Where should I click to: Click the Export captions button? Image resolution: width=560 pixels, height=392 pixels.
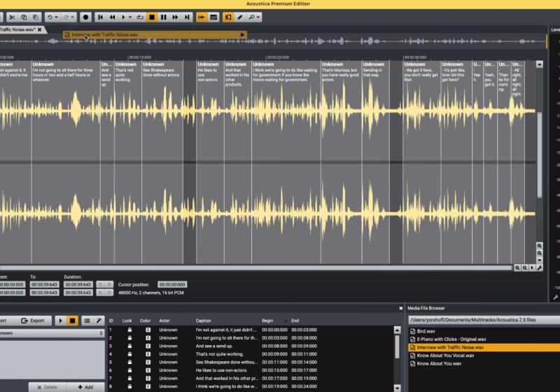[x=33, y=321]
